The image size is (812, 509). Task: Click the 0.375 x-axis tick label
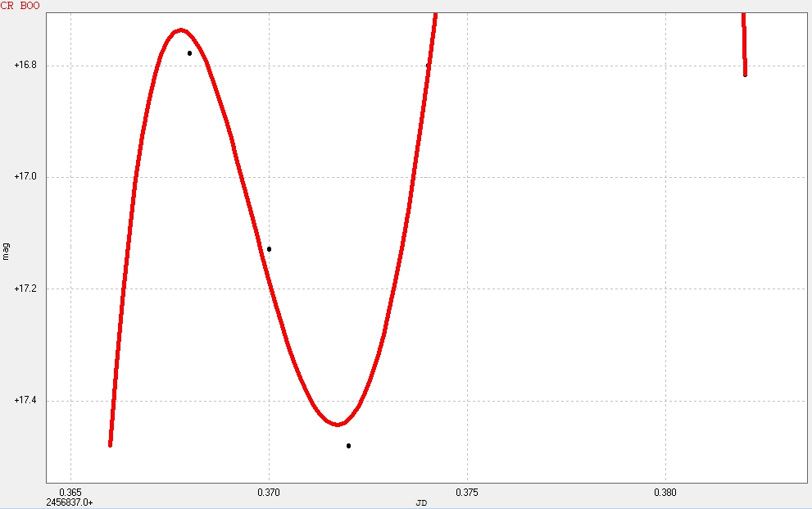[467, 492]
